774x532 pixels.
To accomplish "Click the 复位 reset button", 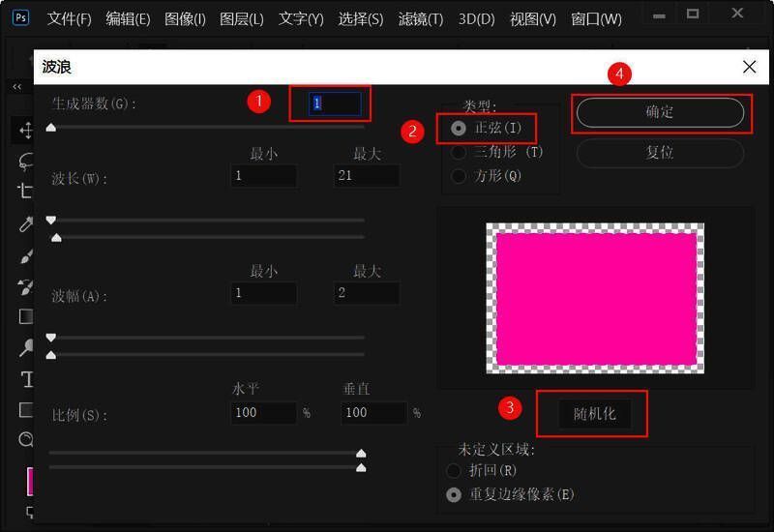I will (x=660, y=153).
